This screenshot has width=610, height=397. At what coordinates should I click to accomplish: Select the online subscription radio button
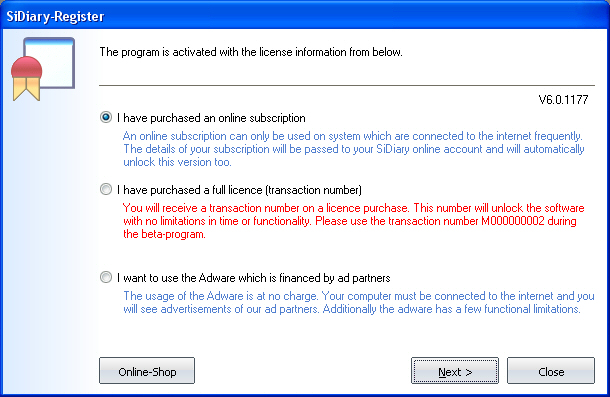(106, 117)
